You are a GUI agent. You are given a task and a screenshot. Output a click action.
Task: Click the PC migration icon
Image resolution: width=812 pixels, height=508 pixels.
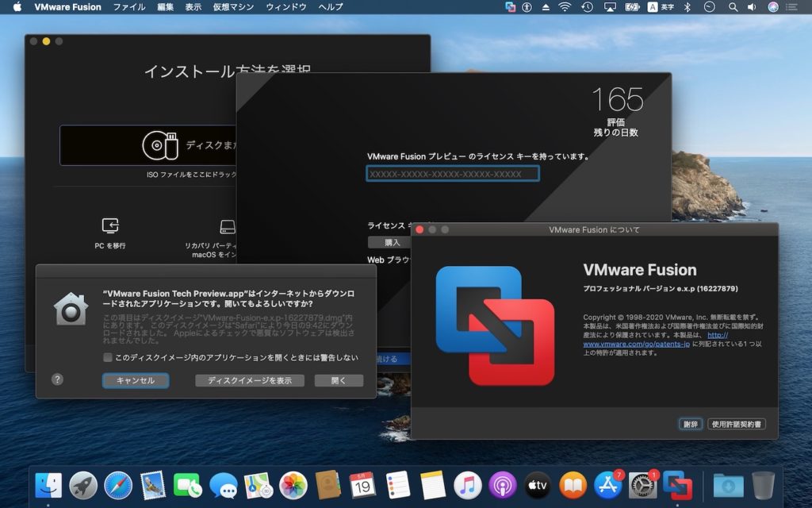[110, 226]
